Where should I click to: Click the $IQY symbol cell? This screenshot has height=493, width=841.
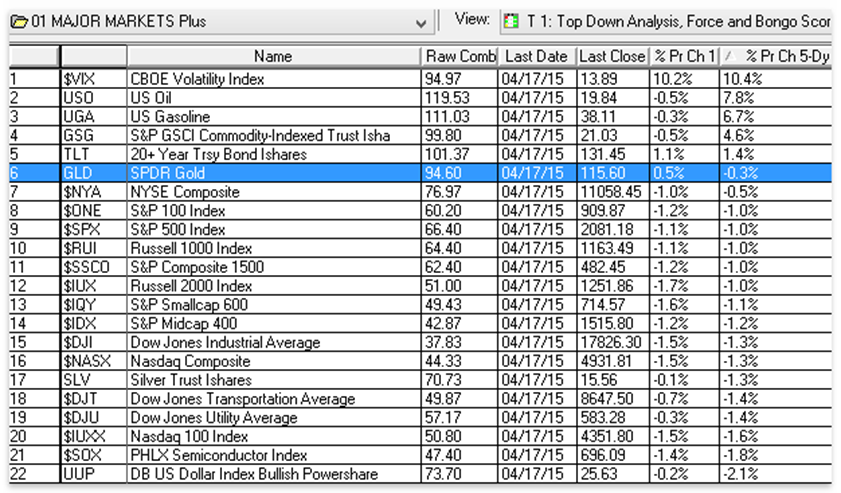[x=94, y=305]
